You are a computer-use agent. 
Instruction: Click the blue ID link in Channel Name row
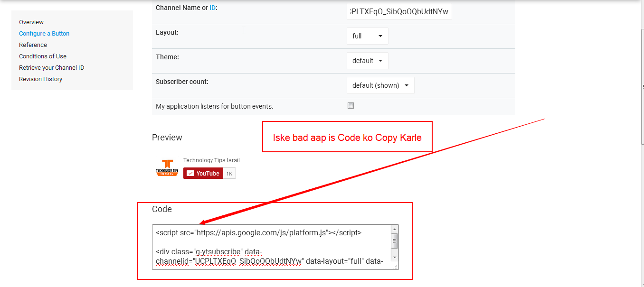tap(212, 8)
